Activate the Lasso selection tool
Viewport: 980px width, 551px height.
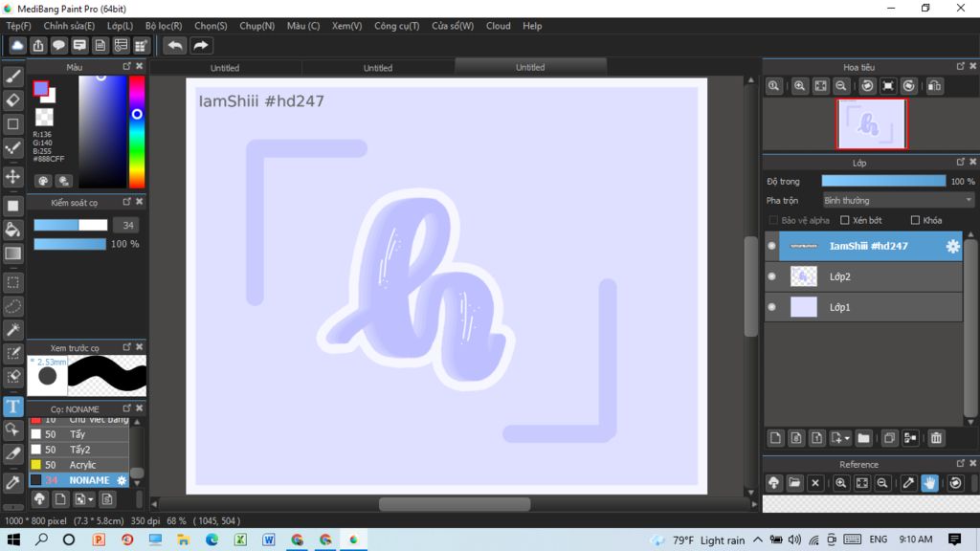[12, 306]
